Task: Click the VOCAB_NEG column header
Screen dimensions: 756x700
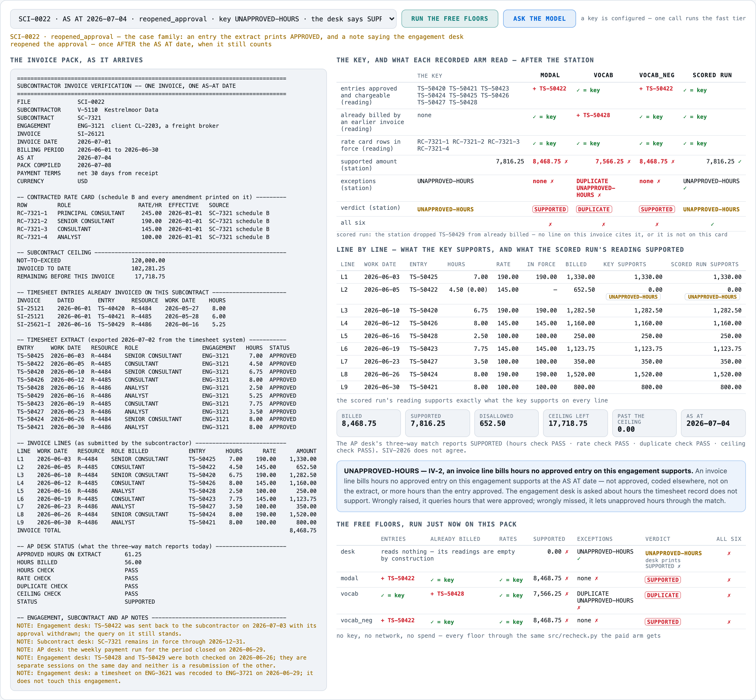Action: click(657, 75)
